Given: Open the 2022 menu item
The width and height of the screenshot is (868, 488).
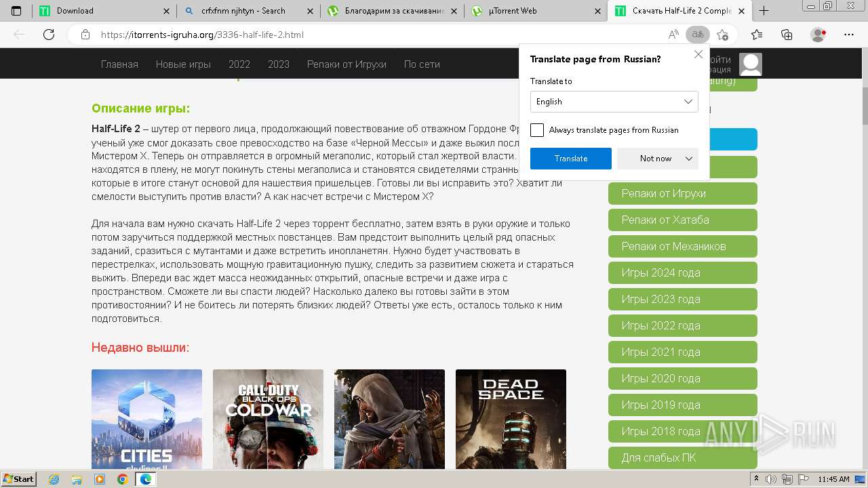Looking at the screenshot, I should point(239,64).
